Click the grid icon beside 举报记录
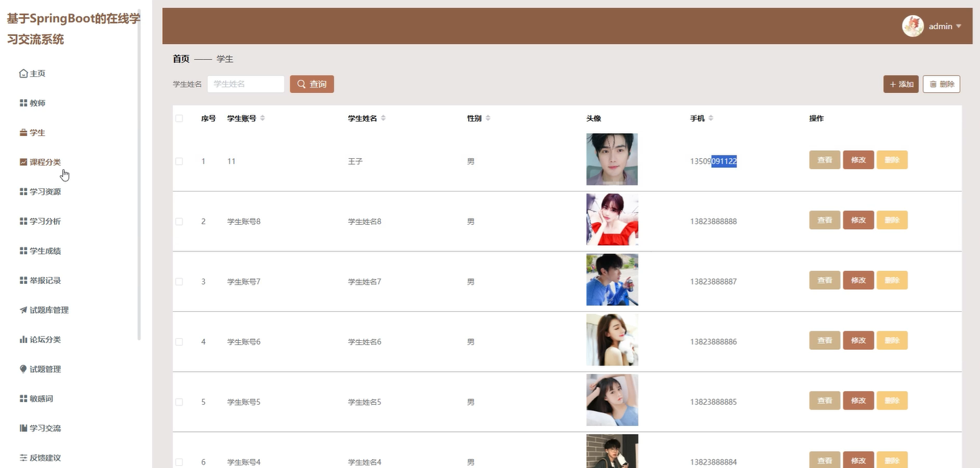 pyautogui.click(x=24, y=281)
